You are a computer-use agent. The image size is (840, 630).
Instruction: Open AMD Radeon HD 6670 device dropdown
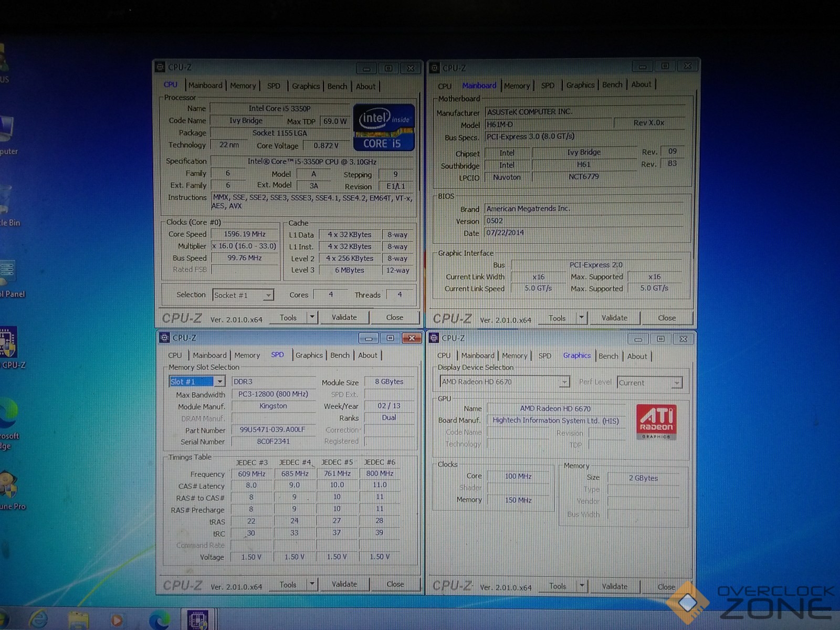[564, 382]
